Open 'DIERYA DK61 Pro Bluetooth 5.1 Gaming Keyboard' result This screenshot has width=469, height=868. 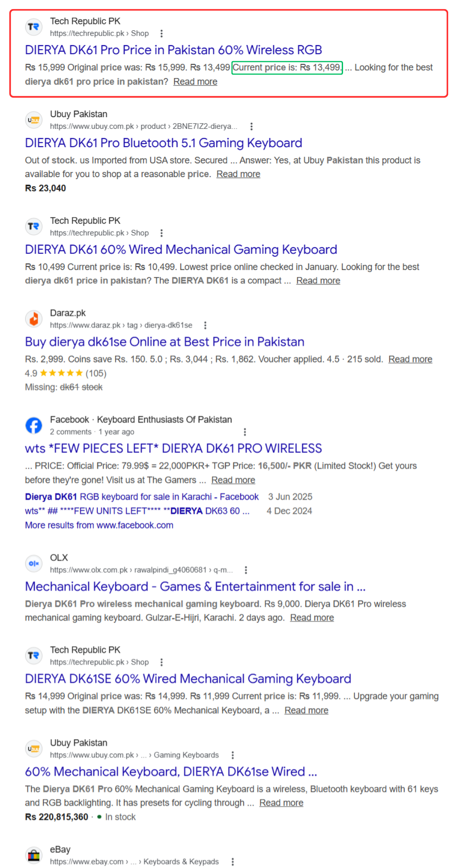pyautogui.click(x=164, y=143)
